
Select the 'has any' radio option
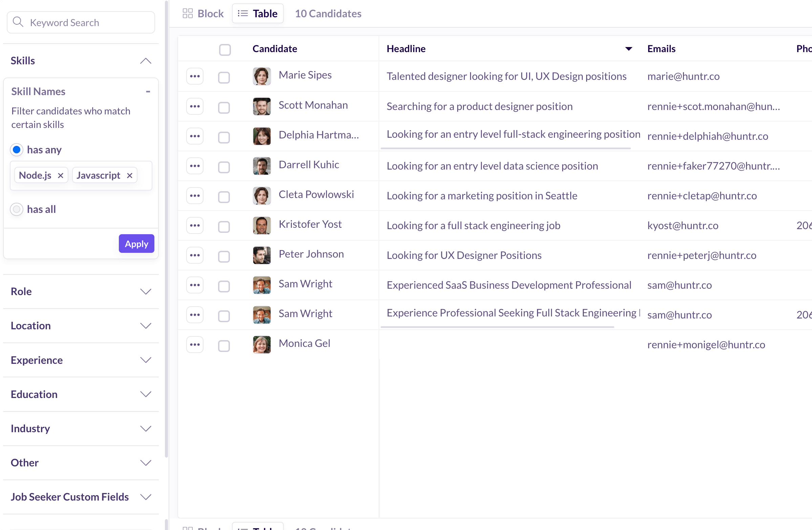[17, 150]
